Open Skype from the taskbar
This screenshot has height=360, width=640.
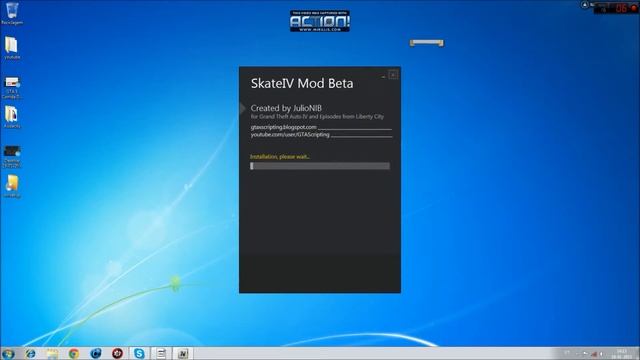(139, 353)
